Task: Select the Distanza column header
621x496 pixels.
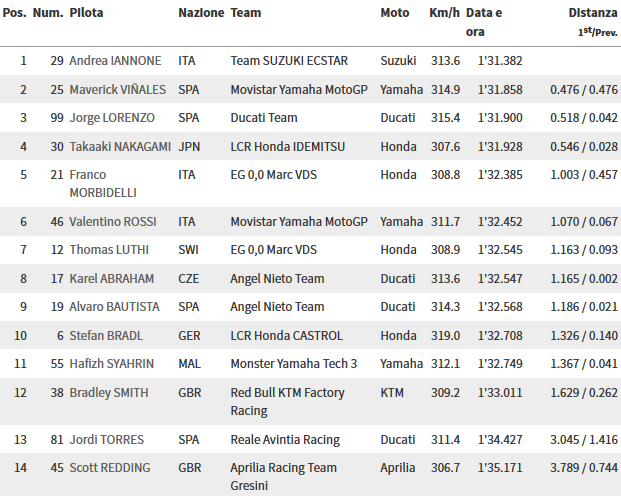Action: pos(593,13)
